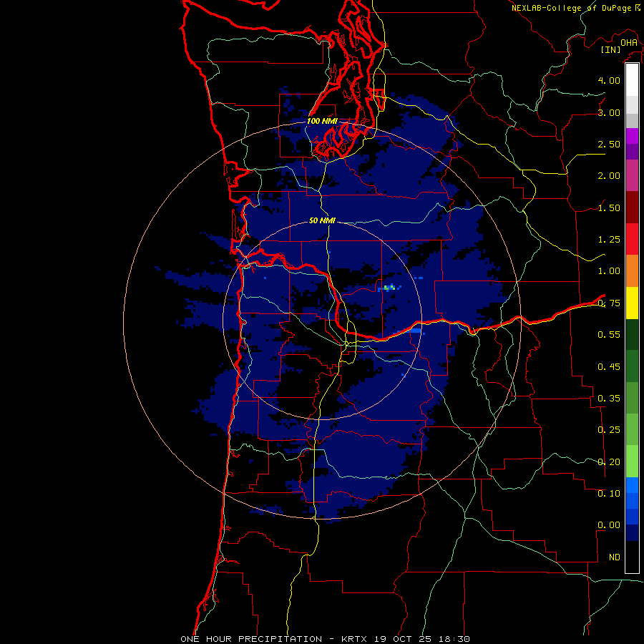Select the bright magenta legend swatch
This screenshot has height=644, width=644.
tap(632, 136)
